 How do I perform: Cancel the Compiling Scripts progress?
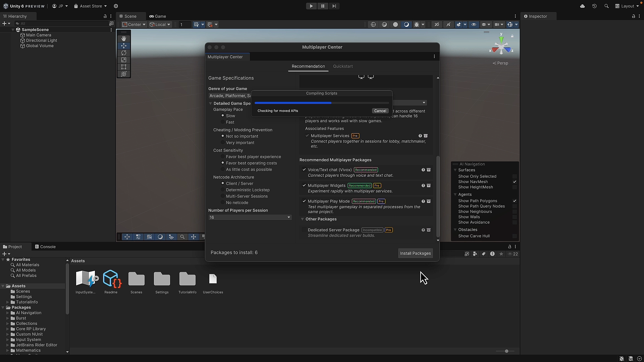point(380,111)
